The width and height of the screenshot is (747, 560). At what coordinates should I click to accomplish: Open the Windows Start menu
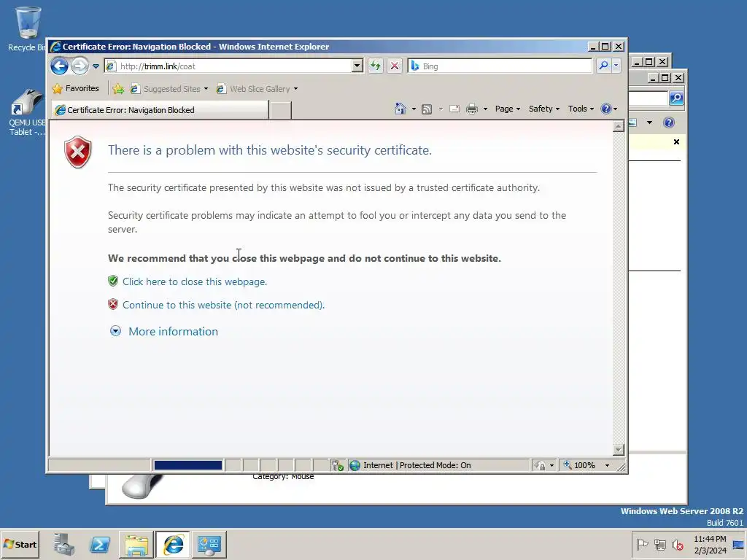pos(20,544)
